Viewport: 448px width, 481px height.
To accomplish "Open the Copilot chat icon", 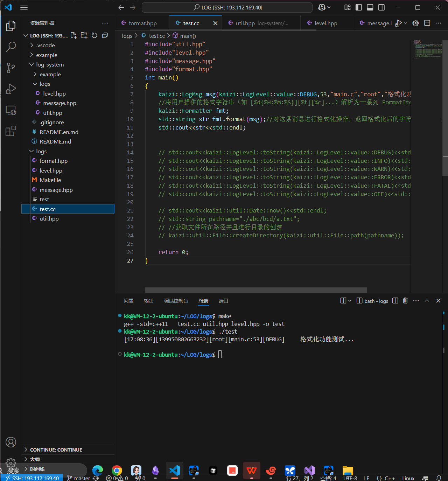I will pos(322,7).
